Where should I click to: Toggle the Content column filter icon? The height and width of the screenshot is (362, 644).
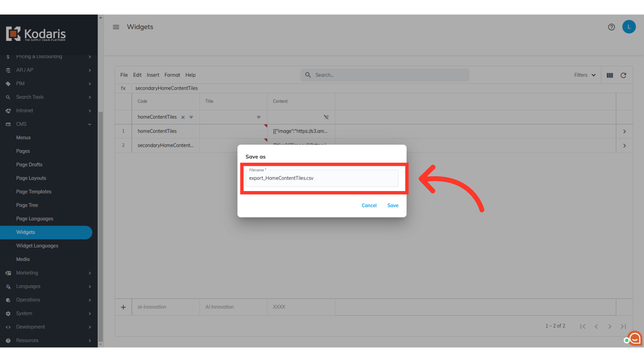coord(326,117)
